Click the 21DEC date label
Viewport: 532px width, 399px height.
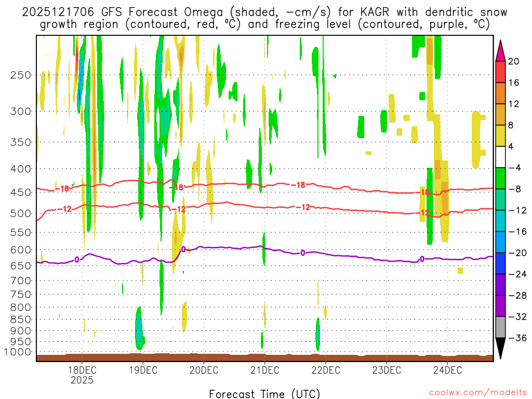point(264,370)
